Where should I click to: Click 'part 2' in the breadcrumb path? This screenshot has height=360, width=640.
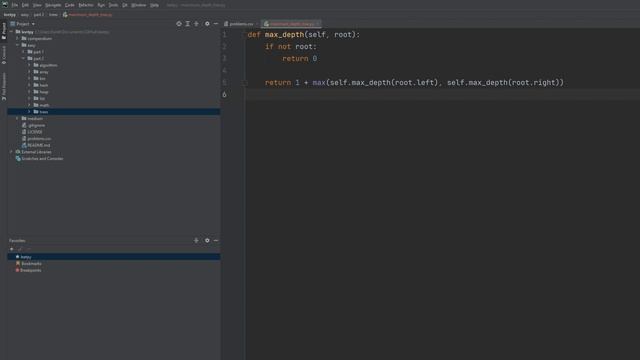click(39, 15)
